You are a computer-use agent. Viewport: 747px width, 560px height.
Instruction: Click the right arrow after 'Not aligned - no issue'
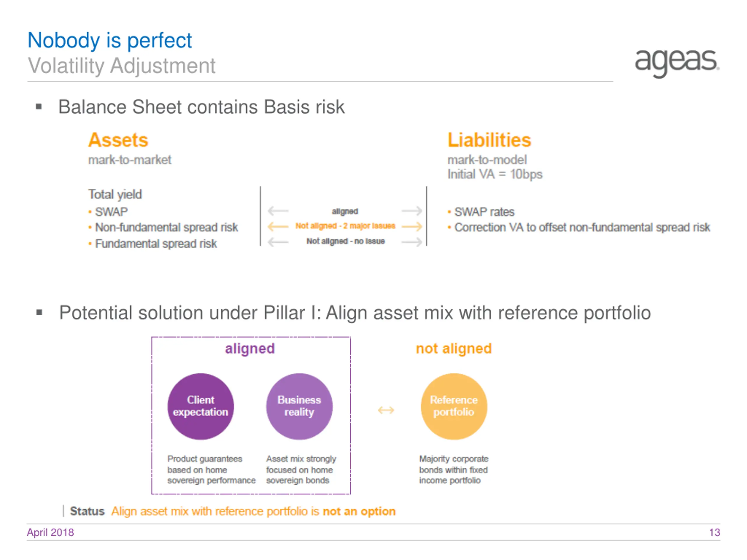pyautogui.click(x=412, y=242)
